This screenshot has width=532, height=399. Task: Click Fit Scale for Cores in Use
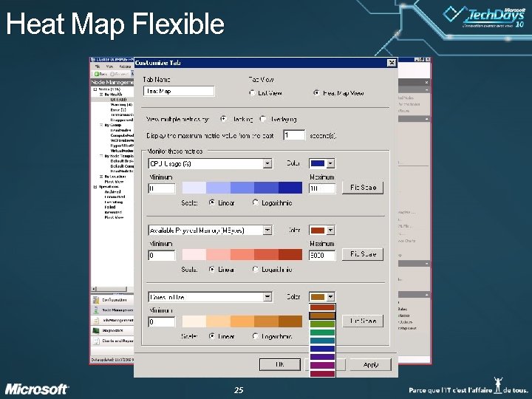(363, 321)
